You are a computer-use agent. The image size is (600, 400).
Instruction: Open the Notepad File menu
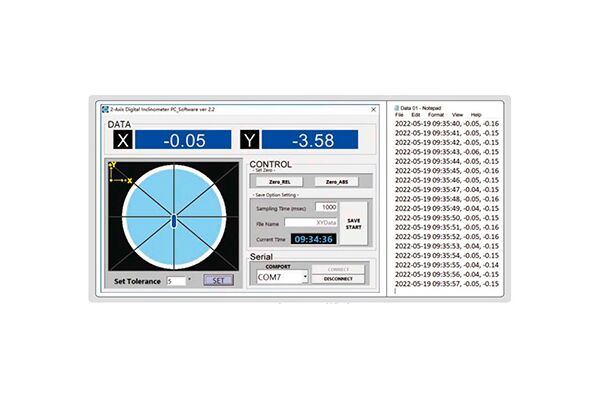click(399, 115)
